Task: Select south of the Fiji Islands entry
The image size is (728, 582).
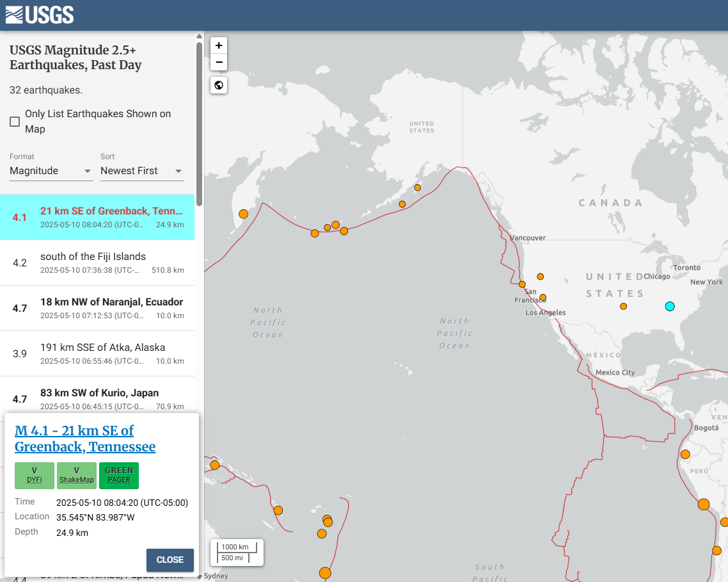Action: coord(97,263)
